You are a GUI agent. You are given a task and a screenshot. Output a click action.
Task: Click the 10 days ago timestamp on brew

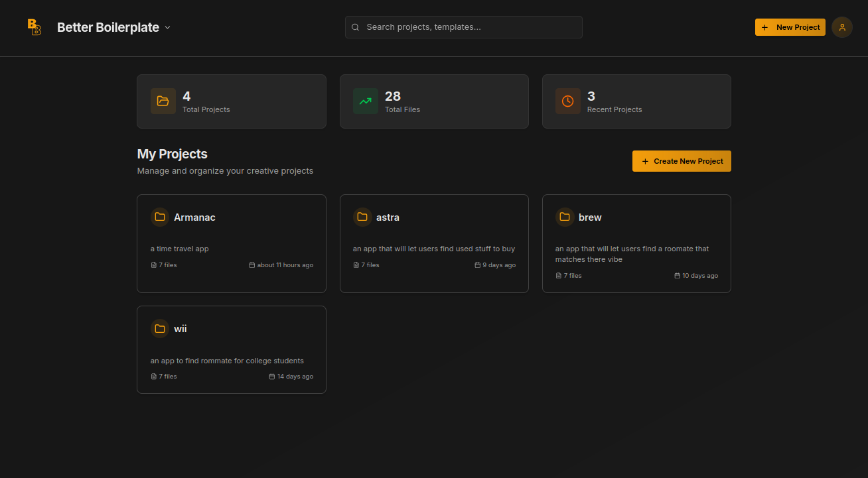click(701, 275)
